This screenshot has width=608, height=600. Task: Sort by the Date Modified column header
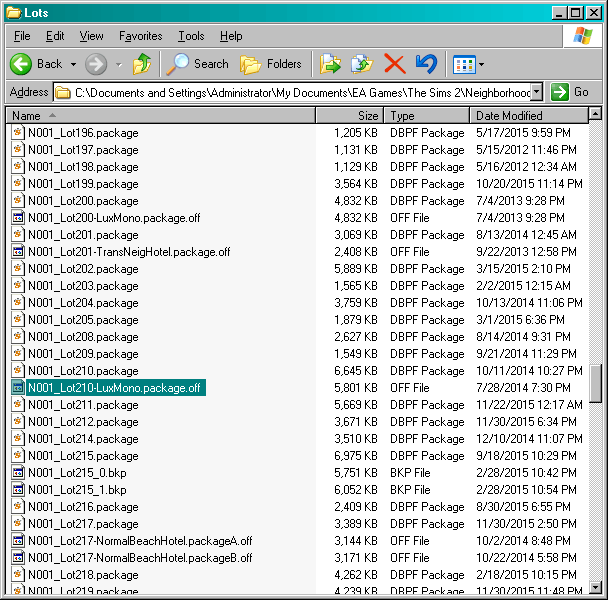[529, 116]
